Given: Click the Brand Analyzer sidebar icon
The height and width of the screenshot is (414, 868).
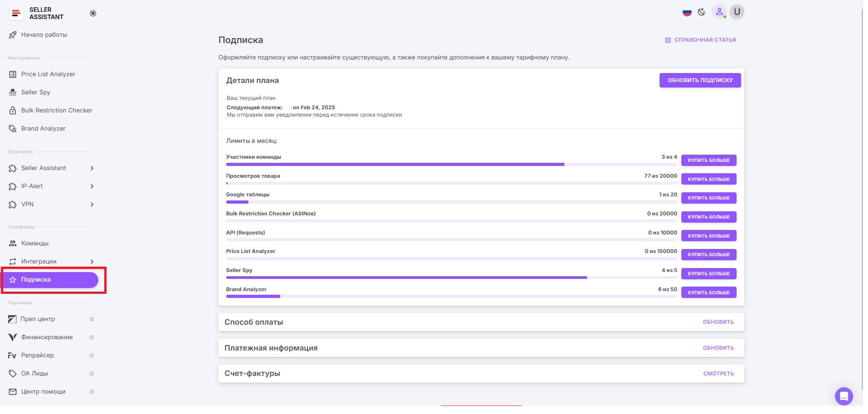Looking at the screenshot, I should pyautogui.click(x=13, y=129).
